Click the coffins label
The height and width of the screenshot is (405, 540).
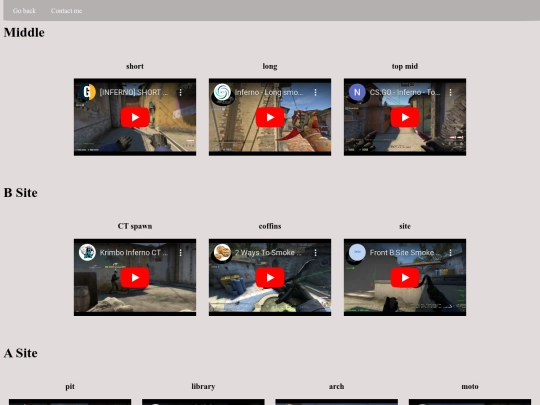click(x=270, y=226)
